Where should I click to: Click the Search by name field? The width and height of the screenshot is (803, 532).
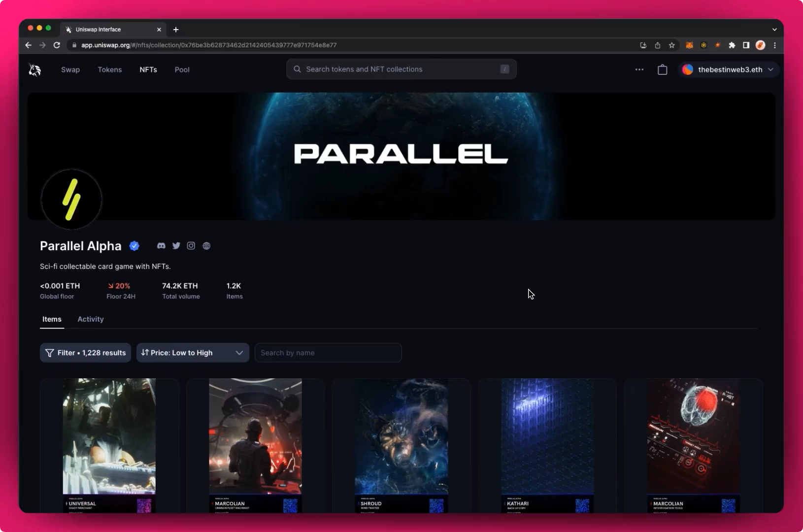[328, 353]
